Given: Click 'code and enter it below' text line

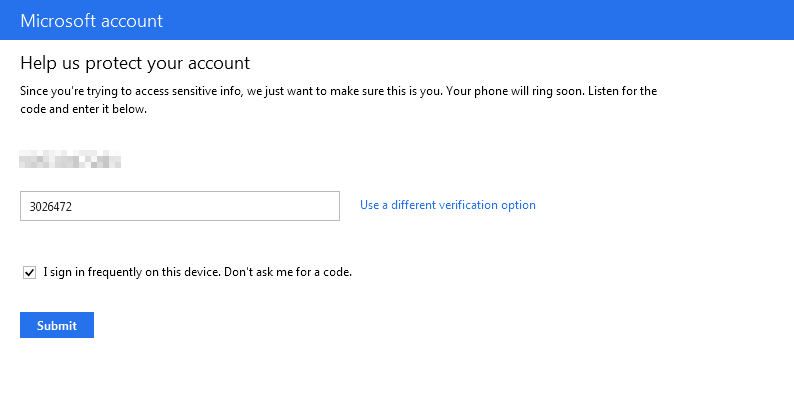Looking at the screenshot, I should click(x=84, y=110).
